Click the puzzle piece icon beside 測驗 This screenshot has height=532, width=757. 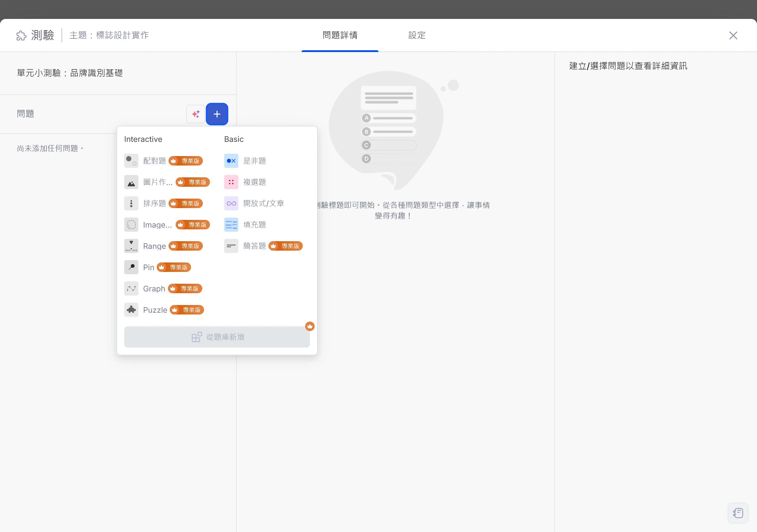point(21,35)
